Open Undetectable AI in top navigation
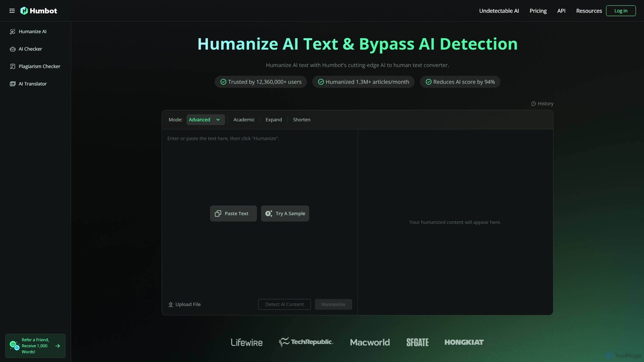This screenshot has height=362, width=644. [x=499, y=11]
